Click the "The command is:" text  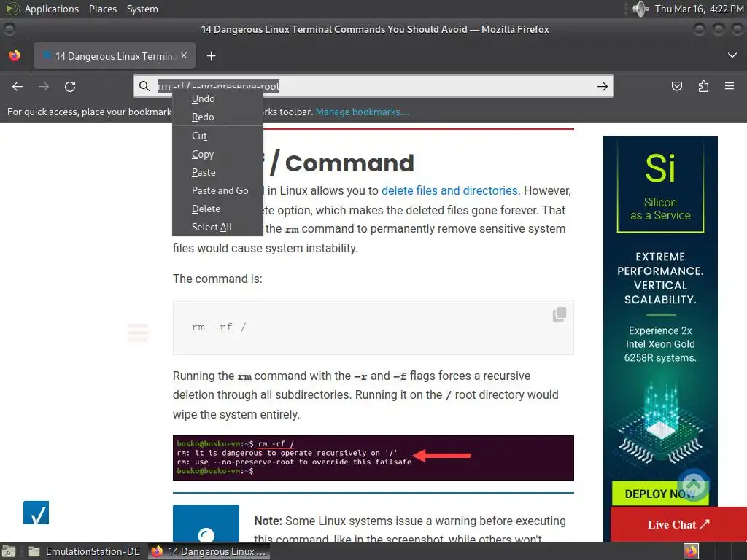217,279
